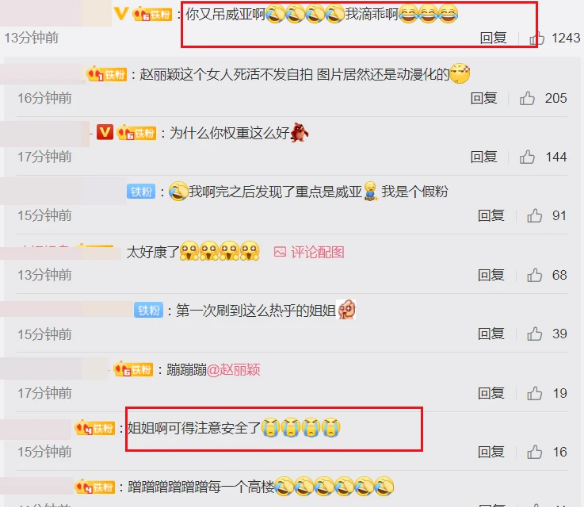Like the comment with 1243 likes
This screenshot has height=507, width=584.
[537, 38]
